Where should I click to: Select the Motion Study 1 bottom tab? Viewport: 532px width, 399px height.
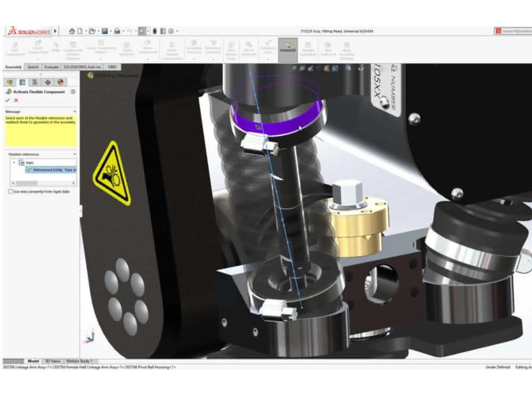pyautogui.click(x=79, y=361)
